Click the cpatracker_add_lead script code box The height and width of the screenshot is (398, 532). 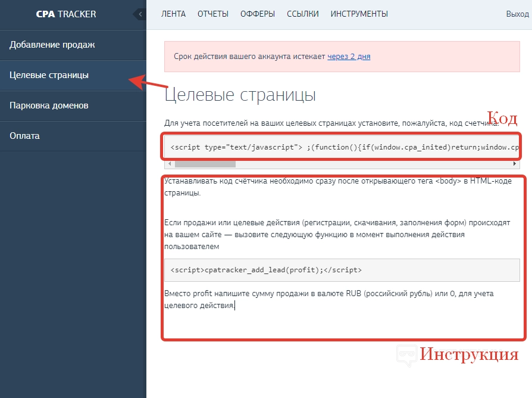pyautogui.click(x=342, y=270)
